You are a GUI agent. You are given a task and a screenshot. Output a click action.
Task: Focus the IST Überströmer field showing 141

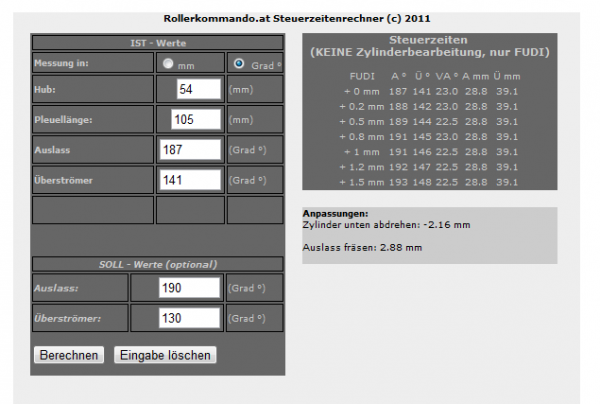(190, 180)
